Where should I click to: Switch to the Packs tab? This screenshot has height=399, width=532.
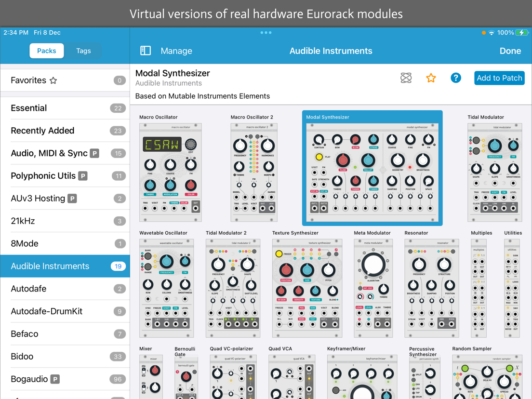(x=46, y=51)
